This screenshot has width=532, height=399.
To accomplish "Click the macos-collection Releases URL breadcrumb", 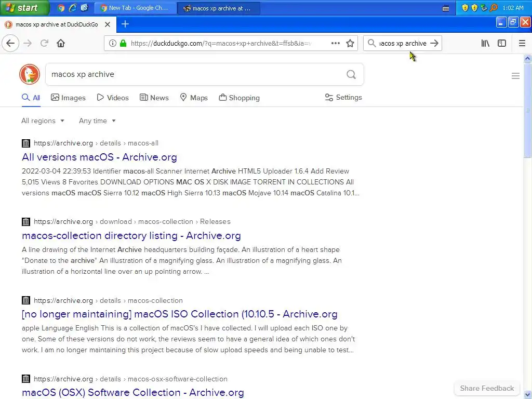I will [x=132, y=221].
